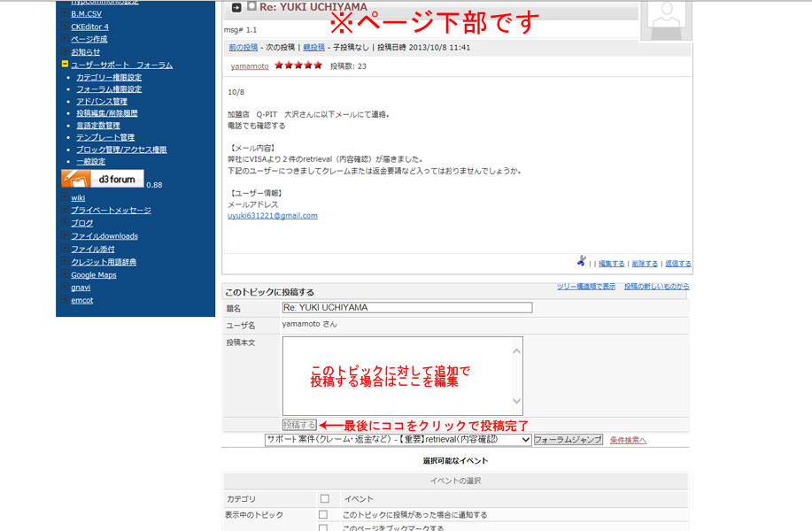Open the yamamoto user profile link
Viewport: 812px width, 531px height.
coord(250,66)
